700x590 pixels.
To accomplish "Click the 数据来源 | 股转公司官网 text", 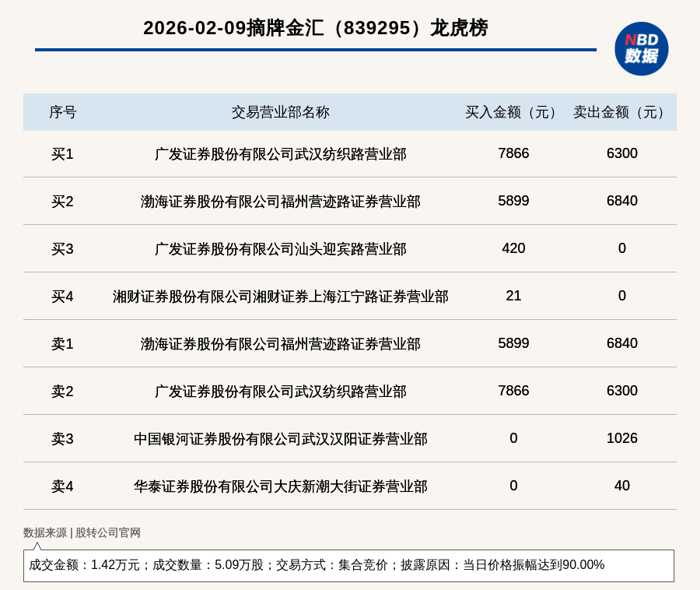I will tap(82, 533).
